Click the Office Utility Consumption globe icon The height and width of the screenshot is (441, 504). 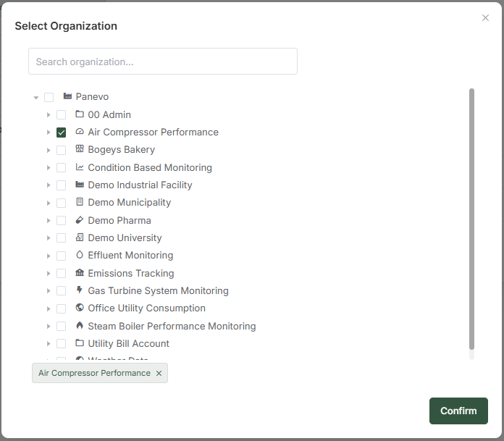tap(80, 308)
